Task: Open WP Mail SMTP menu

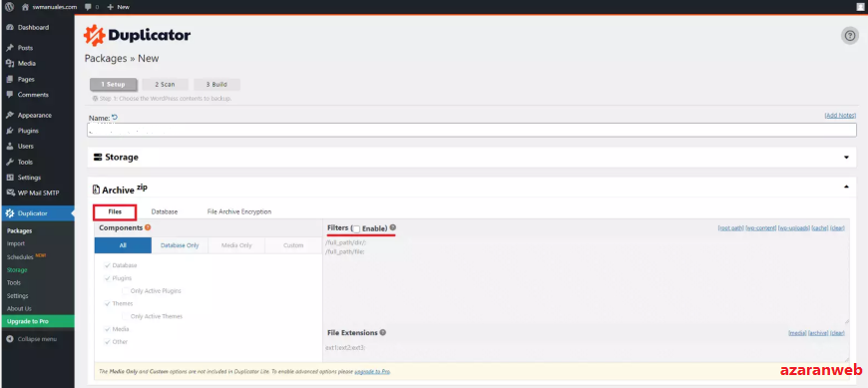Action: pos(38,194)
